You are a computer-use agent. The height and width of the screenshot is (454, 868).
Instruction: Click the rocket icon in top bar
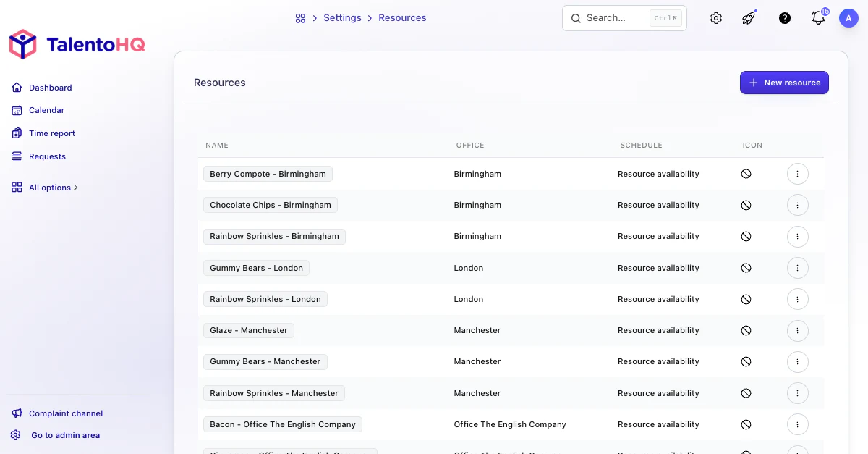(749, 18)
